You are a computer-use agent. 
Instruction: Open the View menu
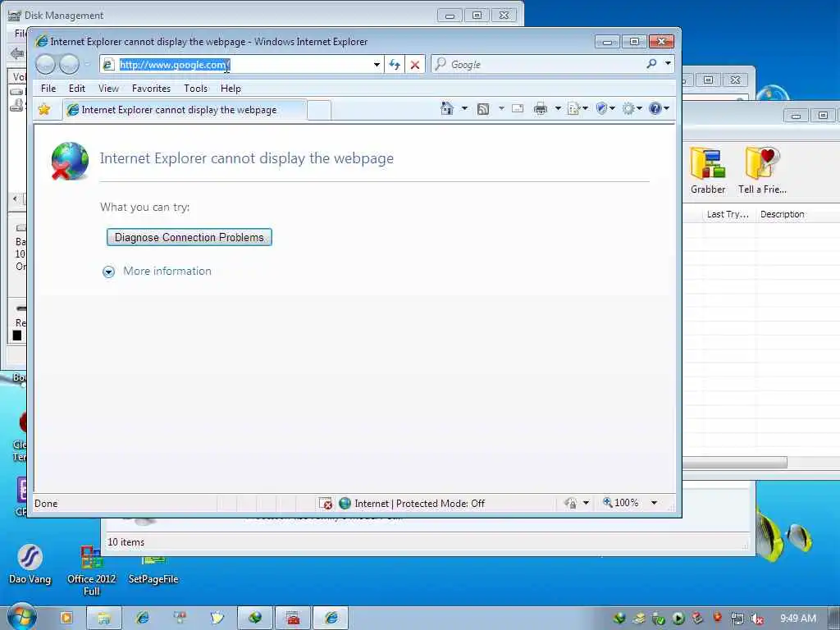[108, 89]
